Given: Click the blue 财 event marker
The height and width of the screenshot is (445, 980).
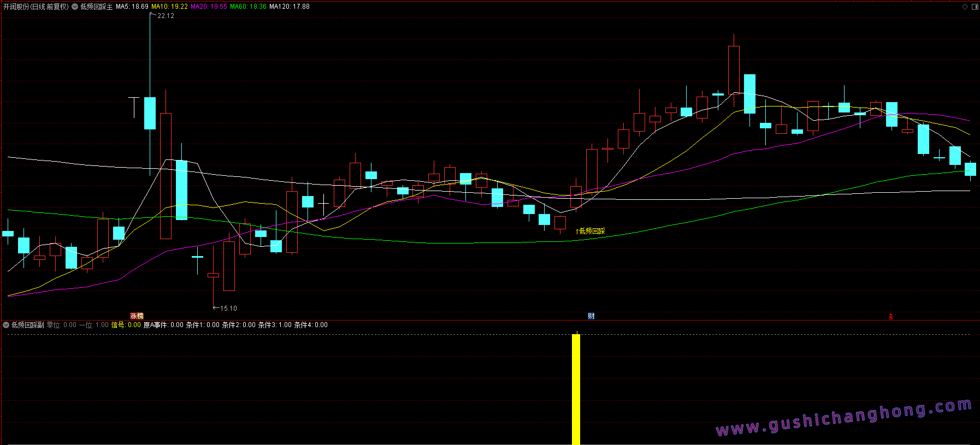Looking at the screenshot, I should click(x=591, y=316).
